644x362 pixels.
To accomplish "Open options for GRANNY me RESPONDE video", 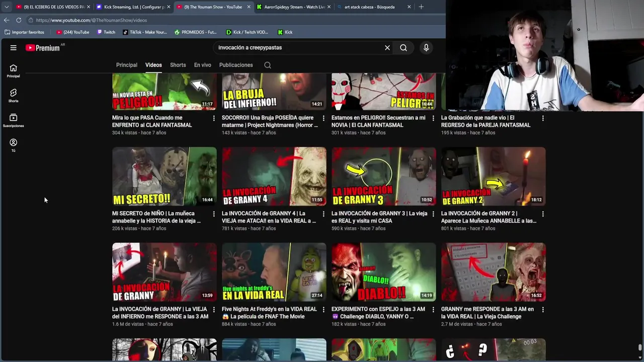I will [x=543, y=310].
